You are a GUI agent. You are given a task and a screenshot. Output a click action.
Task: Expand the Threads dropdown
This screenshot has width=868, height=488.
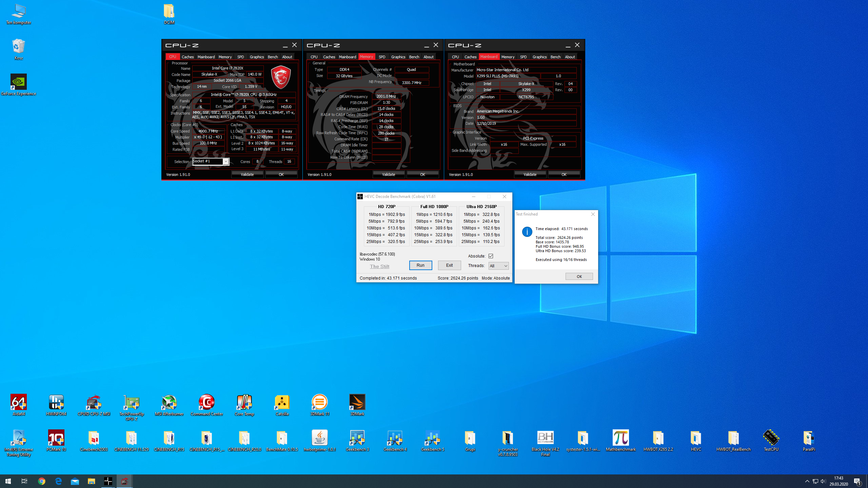[x=498, y=266]
